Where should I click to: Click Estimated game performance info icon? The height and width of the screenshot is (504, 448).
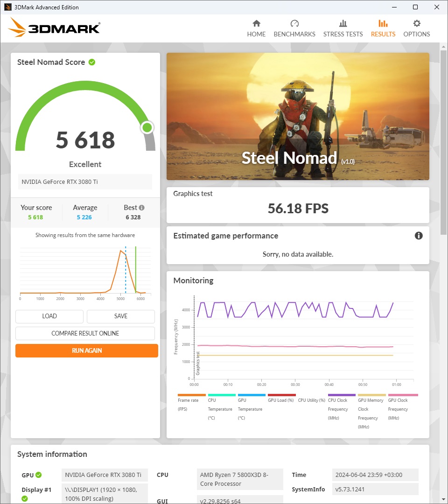pos(419,236)
